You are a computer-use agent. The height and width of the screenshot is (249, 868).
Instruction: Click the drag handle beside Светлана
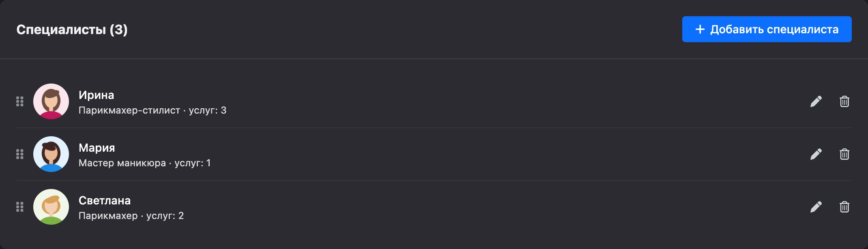click(x=19, y=207)
